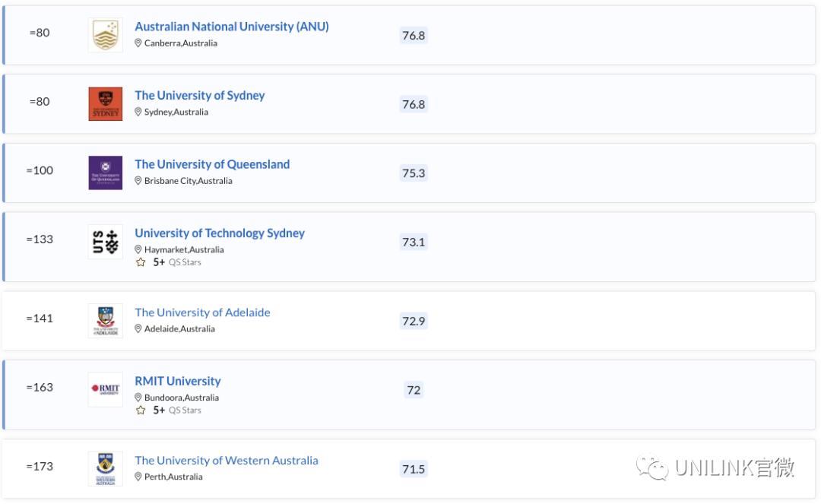This screenshot has width=821, height=504.
Task: Click the University of Western Australia logo
Action: tap(105, 468)
